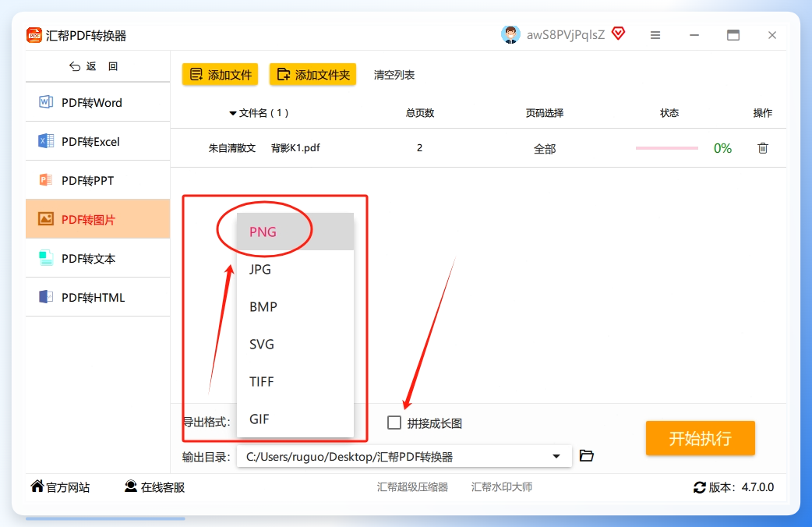Open the 汇帮超级压缩器 link
812x527 pixels.
pos(412,487)
